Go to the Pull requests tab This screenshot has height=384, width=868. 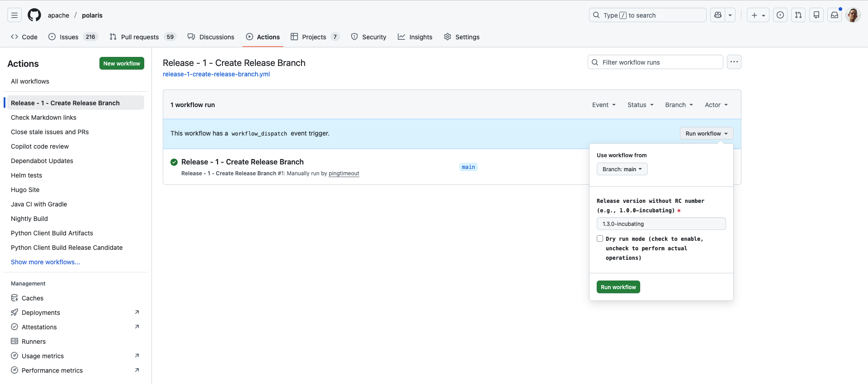140,37
